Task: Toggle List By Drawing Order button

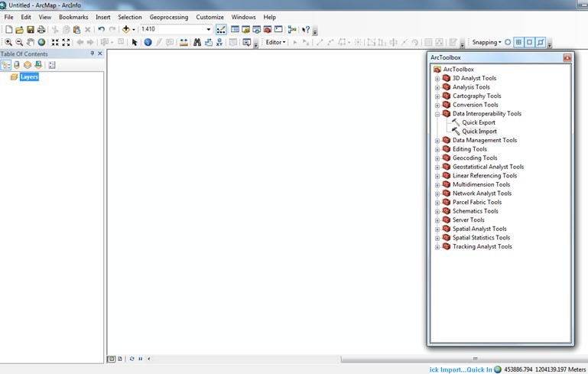Action: tap(5, 65)
